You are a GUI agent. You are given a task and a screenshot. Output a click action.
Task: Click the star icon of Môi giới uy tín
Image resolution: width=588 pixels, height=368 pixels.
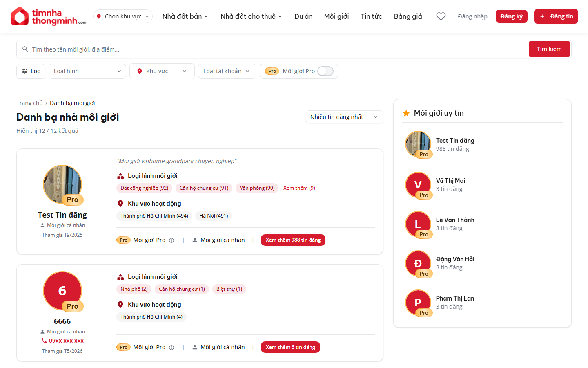tap(406, 113)
